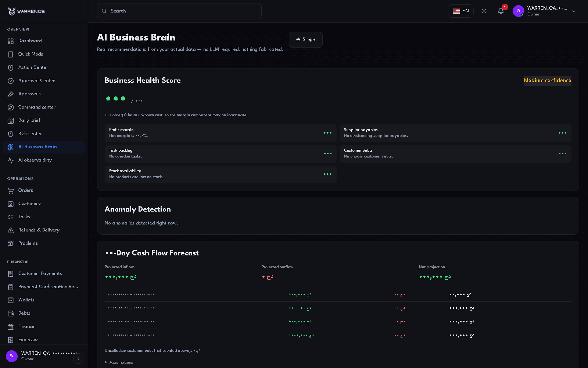Focus the Search input field
The height and width of the screenshot is (368, 588).
pos(179,11)
